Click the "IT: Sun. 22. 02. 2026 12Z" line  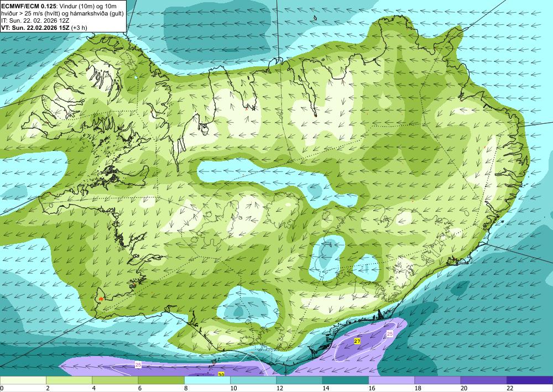(x=35, y=20)
